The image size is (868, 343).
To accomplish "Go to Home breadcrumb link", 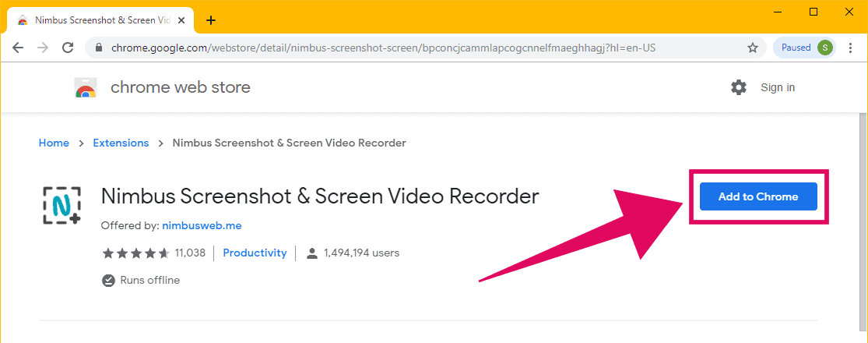I will pyautogui.click(x=54, y=143).
